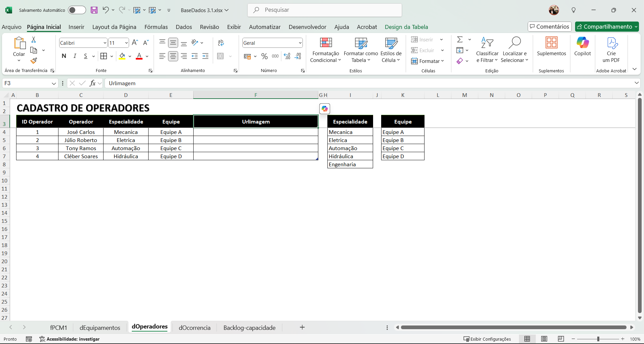Image resolution: width=644 pixels, height=344 pixels.
Task: Click the Copilot ribbon icon
Action: pos(582,46)
